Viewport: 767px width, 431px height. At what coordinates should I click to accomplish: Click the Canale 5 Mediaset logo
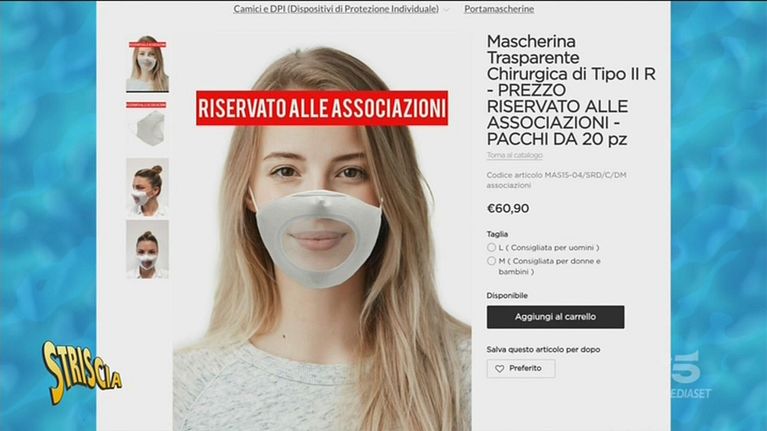689,375
